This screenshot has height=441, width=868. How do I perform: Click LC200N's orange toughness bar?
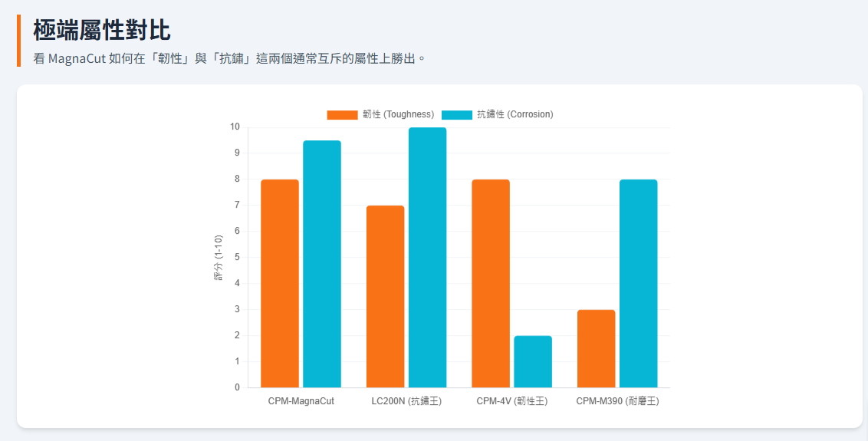385,296
